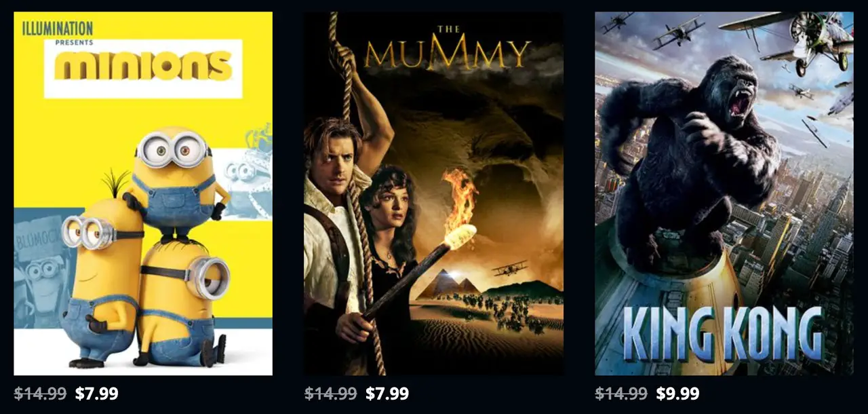Image resolution: width=868 pixels, height=414 pixels.
Task: Open the Minions movie poster
Action: coord(143,193)
